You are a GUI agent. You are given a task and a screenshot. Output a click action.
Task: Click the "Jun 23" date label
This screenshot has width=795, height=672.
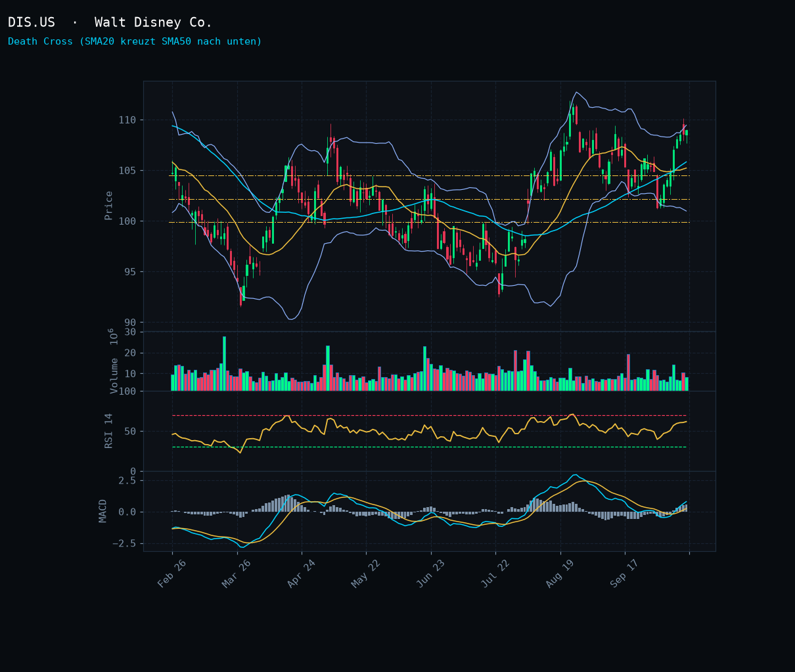click(431, 573)
